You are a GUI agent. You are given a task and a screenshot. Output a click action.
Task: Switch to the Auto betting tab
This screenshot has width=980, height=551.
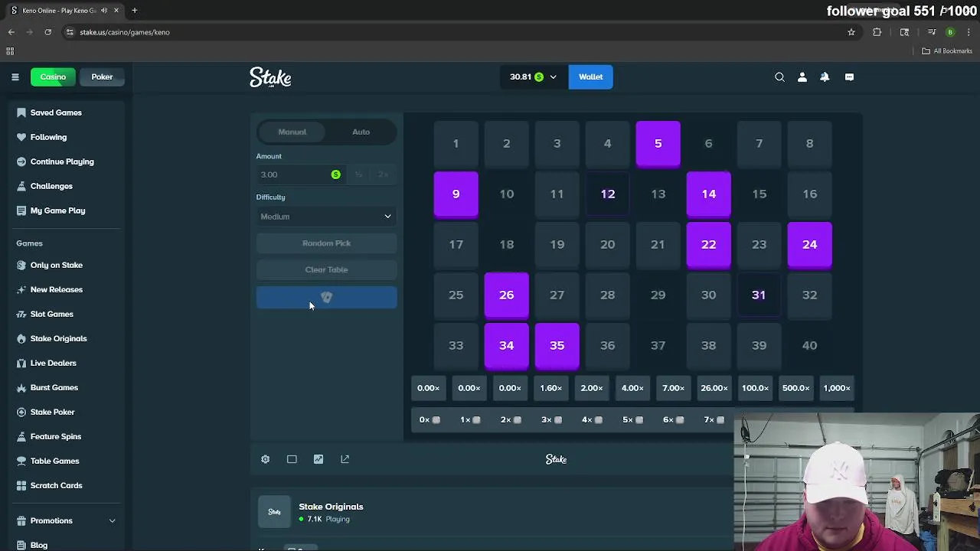361,132
